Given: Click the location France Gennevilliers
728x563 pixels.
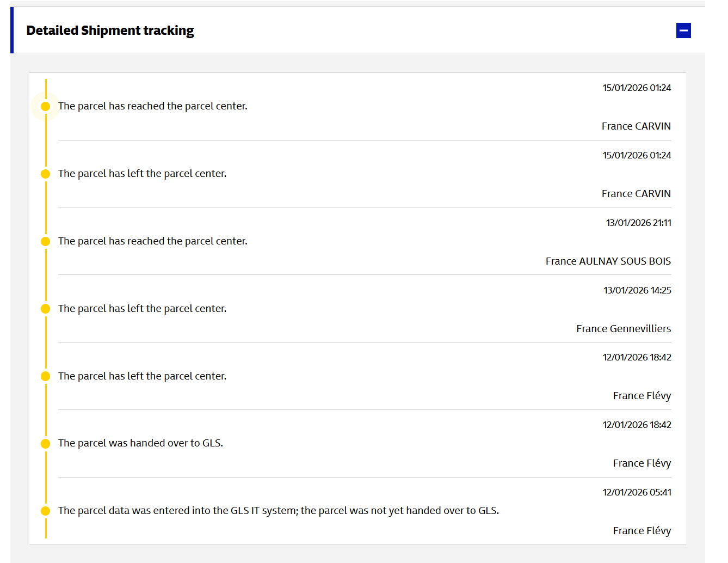Looking at the screenshot, I should click(624, 329).
